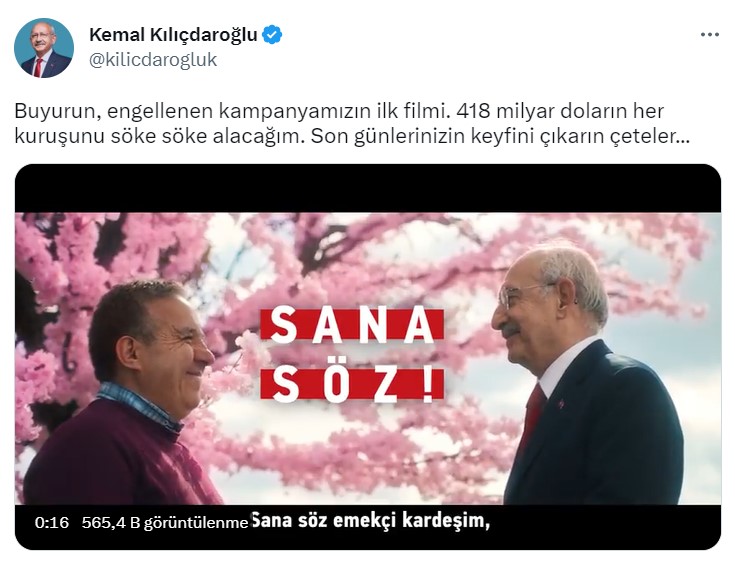Play the embedded campaign video
The image size is (735, 563).
pyautogui.click(x=368, y=357)
